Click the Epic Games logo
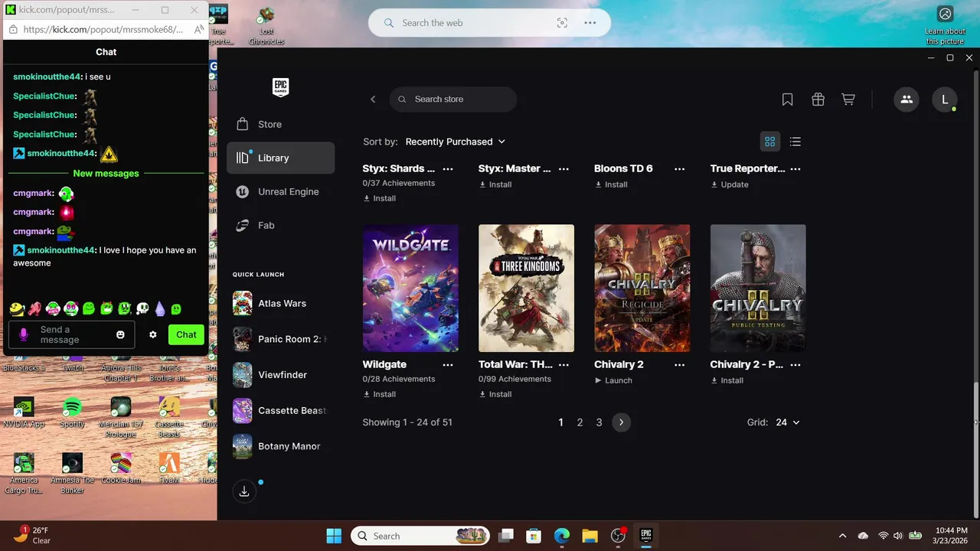 pyautogui.click(x=280, y=87)
